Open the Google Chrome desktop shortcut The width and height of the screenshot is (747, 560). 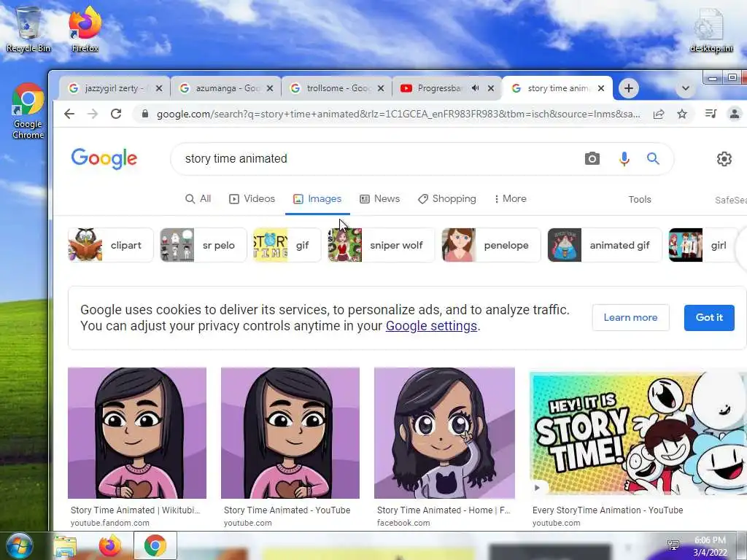click(x=28, y=112)
